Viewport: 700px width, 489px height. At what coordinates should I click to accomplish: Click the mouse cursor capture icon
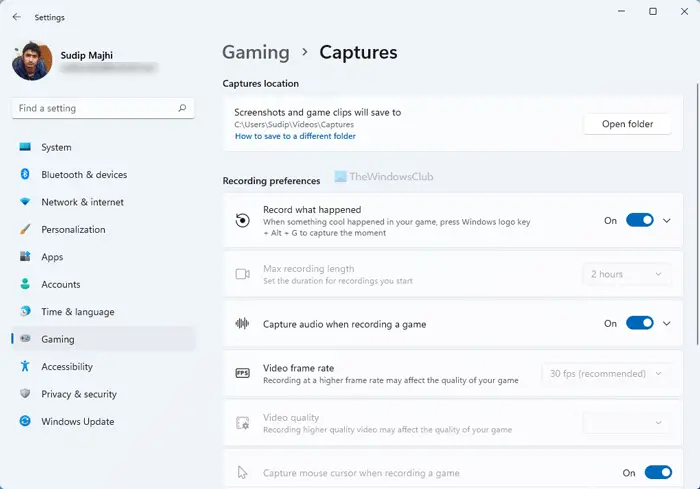click(242, 472)
